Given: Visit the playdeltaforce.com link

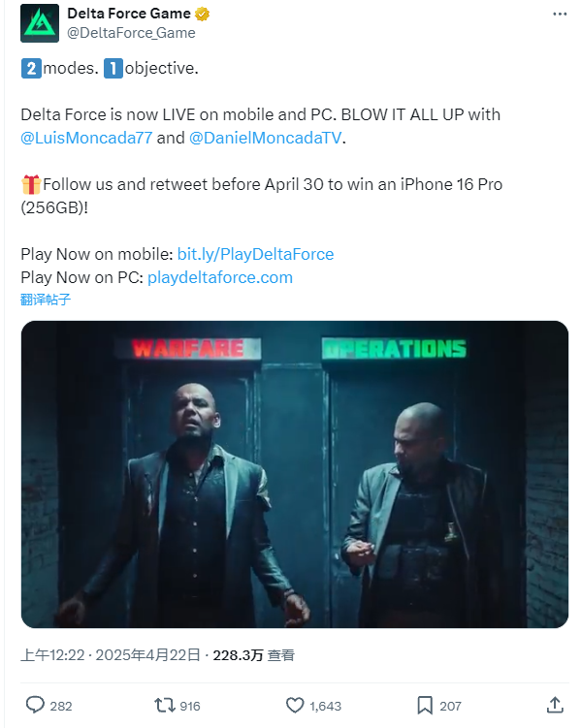Looking at the screenshot, I should click(220, 277).
